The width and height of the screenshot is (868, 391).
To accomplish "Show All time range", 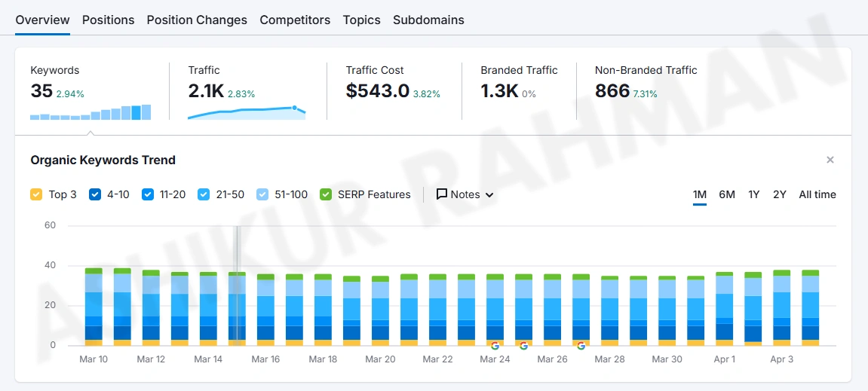I will click(x=817, y=194).
